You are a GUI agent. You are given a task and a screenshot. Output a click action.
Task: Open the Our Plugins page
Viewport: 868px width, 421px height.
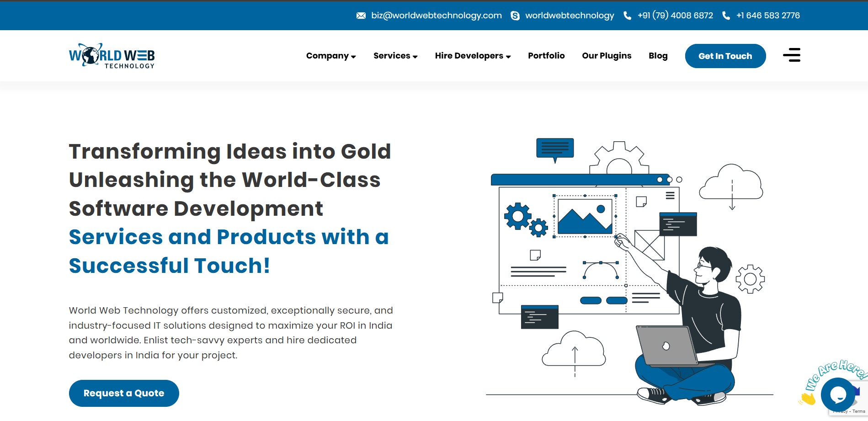(607, 56)
